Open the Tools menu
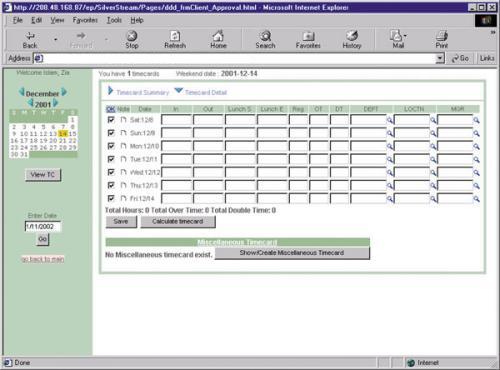500x370 pixels. point(114,20)
